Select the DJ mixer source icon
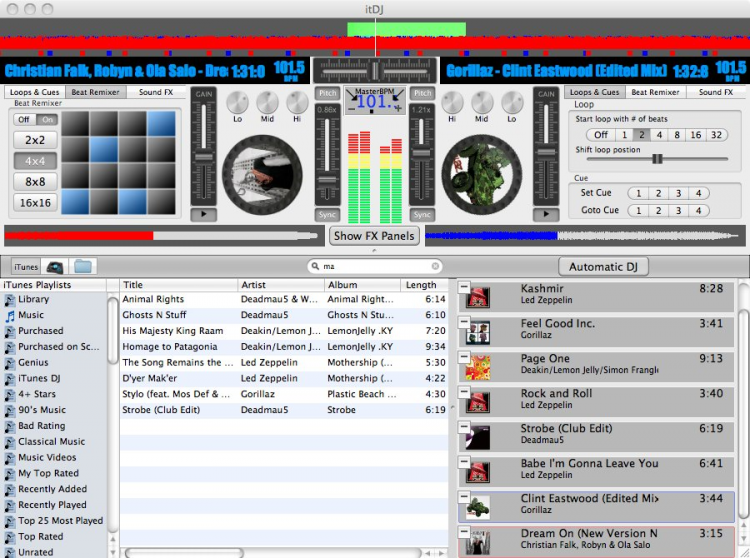Screen dimensions: 750x558 pos(55,267)
